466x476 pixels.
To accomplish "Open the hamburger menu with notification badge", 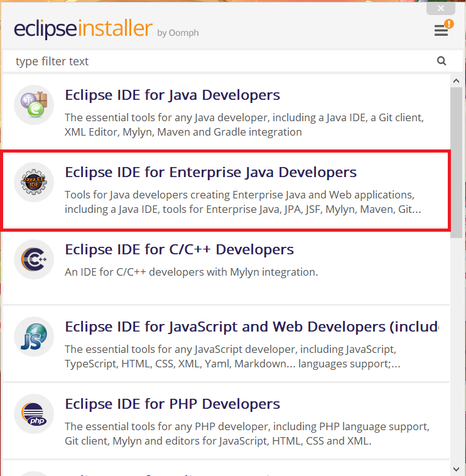I will tap(442, 31).
